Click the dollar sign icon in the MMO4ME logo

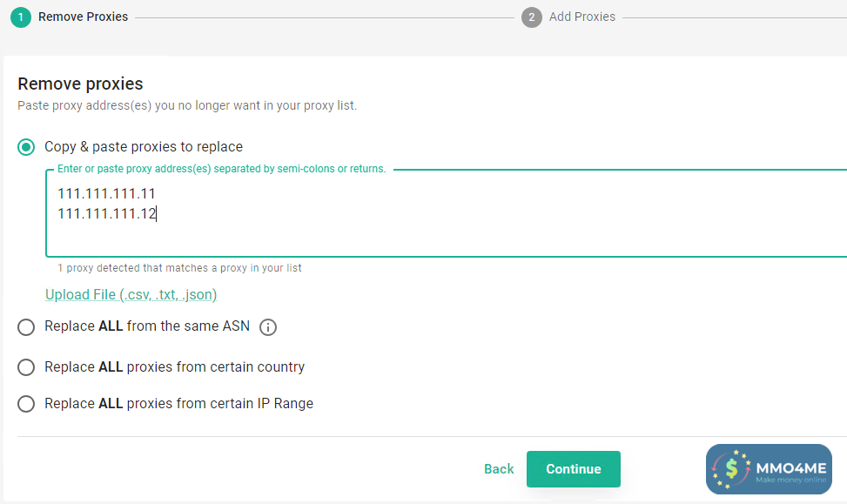pyautogui.click(x=731, y=469)
